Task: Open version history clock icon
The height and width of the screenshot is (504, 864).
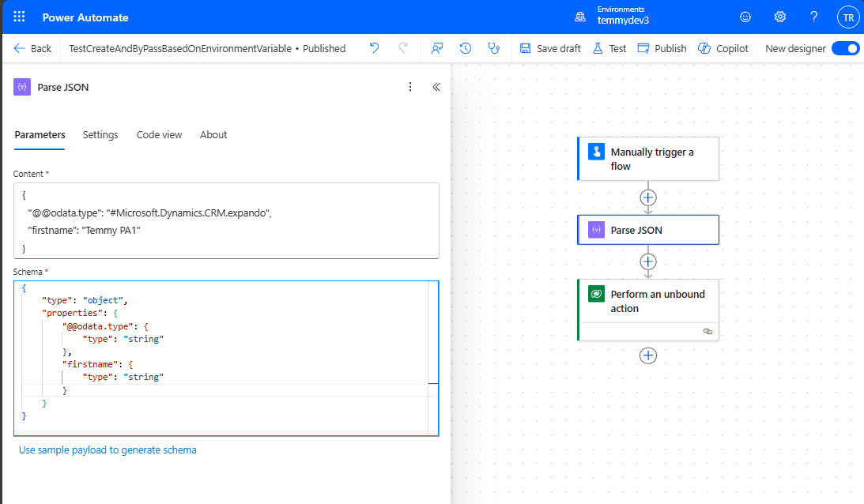Action: [466, 48]
